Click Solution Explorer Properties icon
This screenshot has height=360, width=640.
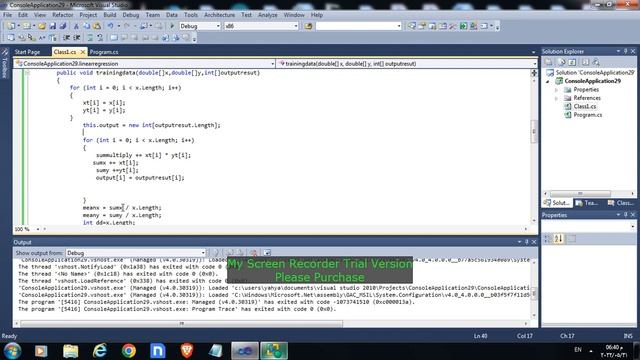[549, 62]
